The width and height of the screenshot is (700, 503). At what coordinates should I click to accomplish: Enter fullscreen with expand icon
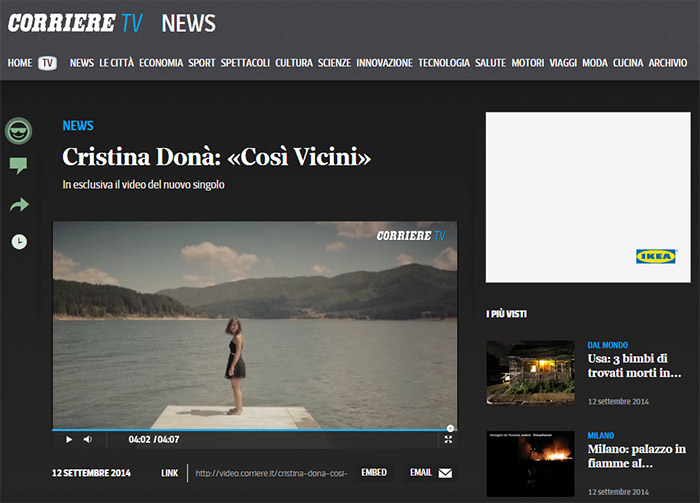[x=448, y=440]
